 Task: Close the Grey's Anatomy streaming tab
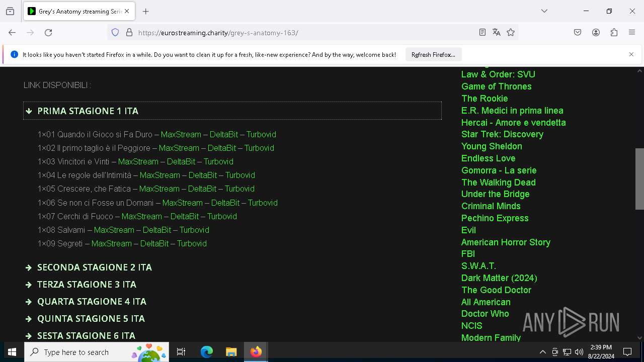point(127,11)
